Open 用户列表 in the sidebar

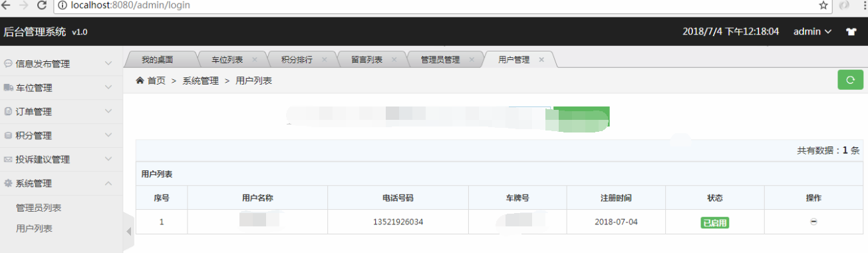coord(34,228)
